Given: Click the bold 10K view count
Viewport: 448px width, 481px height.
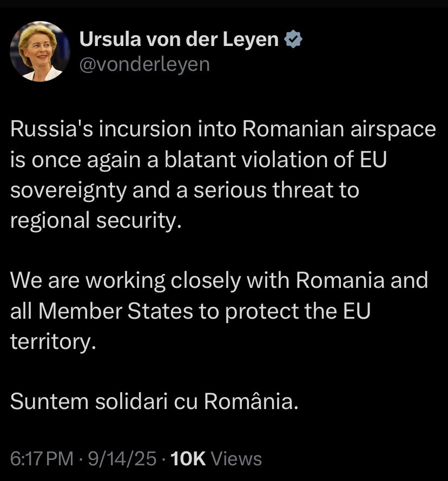Looking at the screenshot, I should [x=188, y=459].
